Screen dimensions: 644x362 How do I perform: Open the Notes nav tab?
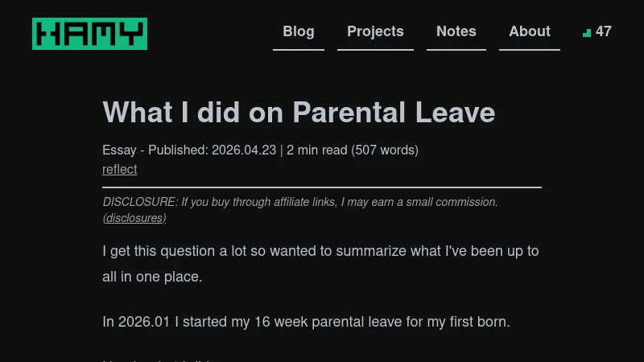coord(456,31)
